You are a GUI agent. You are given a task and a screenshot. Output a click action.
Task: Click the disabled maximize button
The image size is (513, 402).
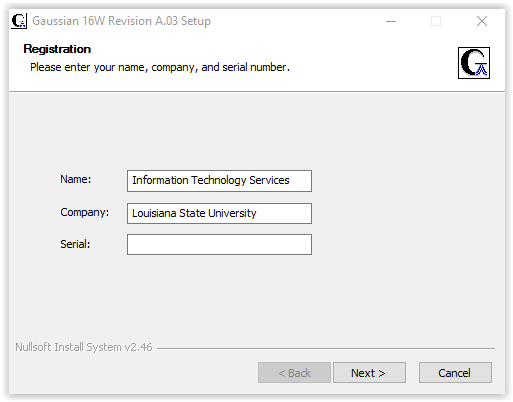[x=436, y=21]
